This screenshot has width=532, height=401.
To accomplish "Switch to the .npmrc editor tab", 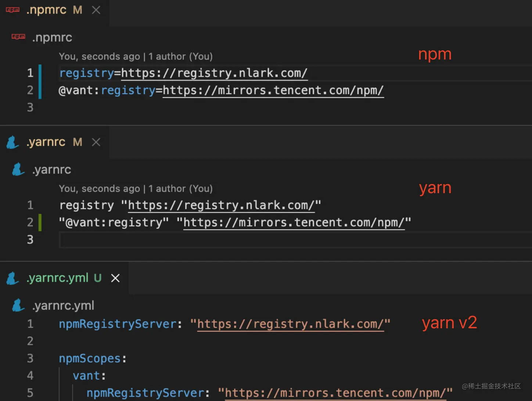I will [54, 10].
